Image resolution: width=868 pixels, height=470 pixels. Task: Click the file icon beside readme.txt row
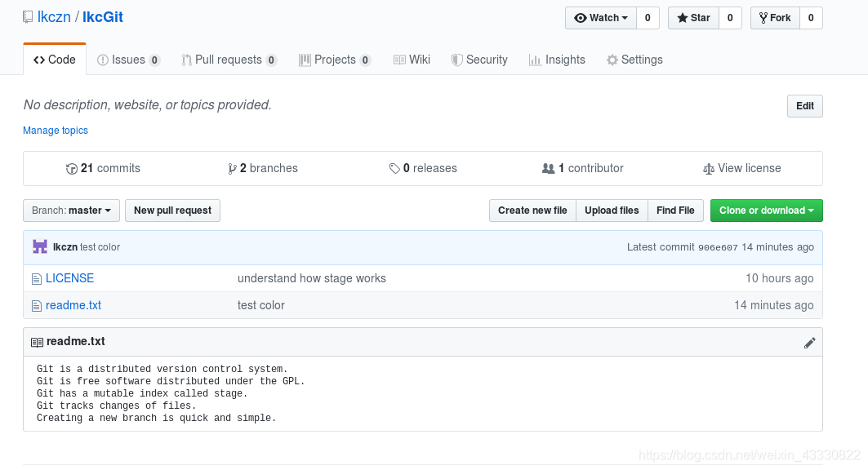point(37,306)
